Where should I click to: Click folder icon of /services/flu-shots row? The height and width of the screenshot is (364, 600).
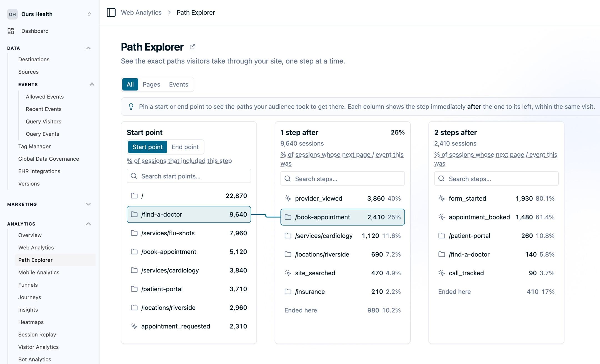(134, 233)
